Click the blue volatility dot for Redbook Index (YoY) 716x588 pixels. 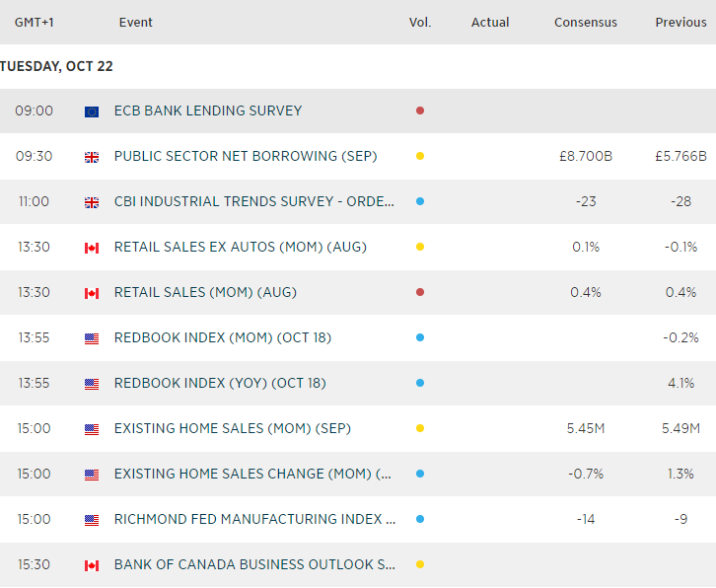420,383
